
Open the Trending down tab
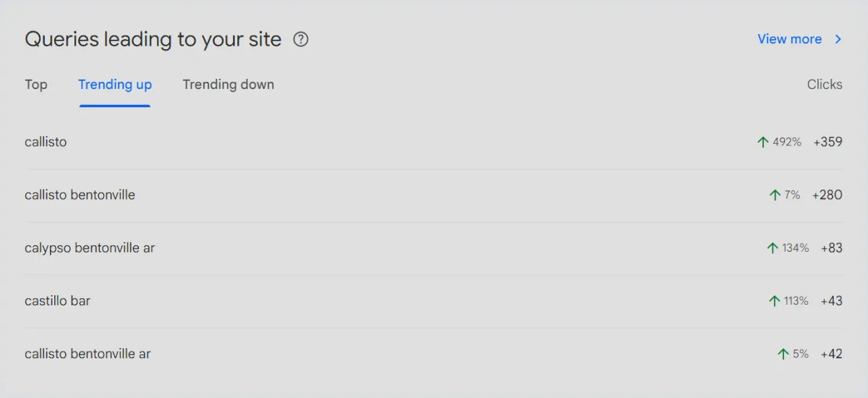point(228,85)
